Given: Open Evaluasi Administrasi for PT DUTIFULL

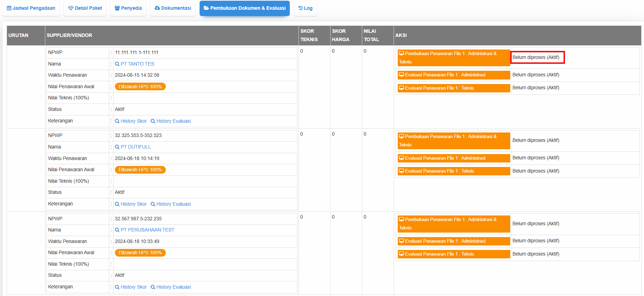Looking at the screenshot, I should (x=453, y=158).
